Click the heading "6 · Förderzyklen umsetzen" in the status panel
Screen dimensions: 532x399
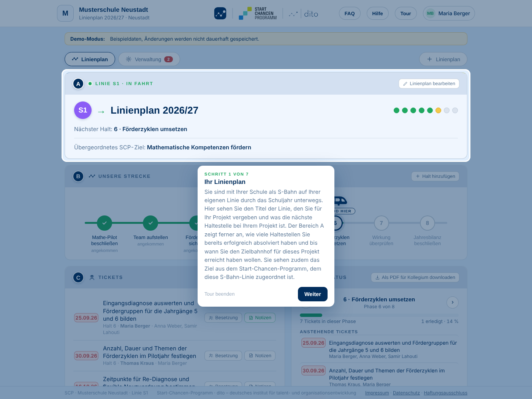[379, 299]
